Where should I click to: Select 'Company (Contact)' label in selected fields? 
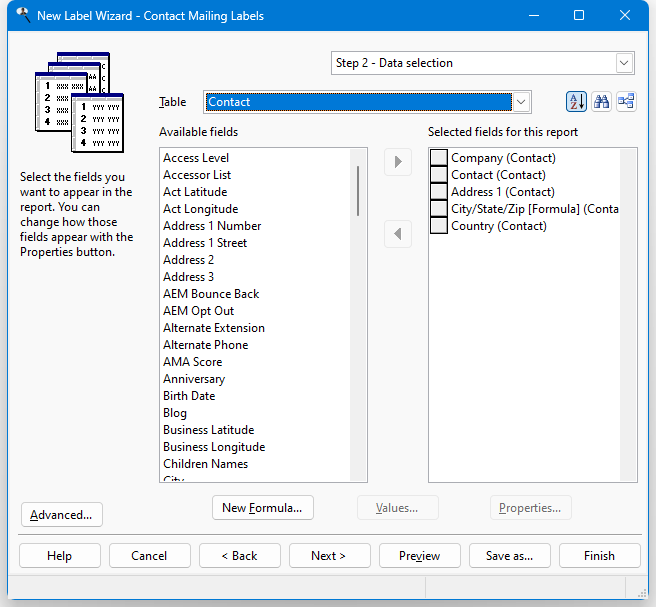503,158
